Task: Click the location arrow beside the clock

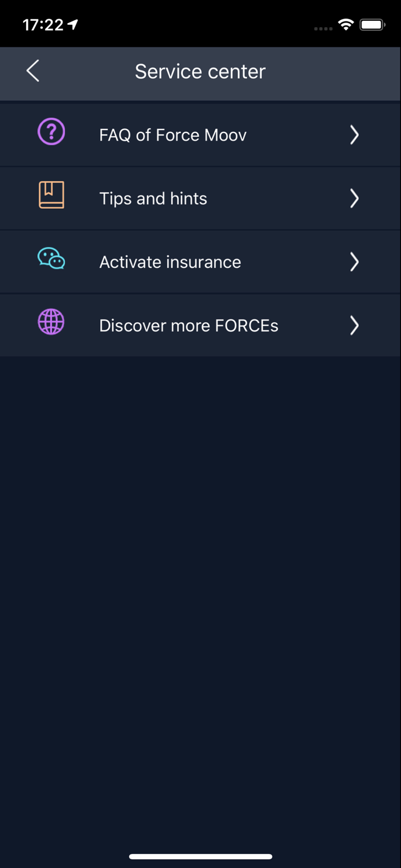Action: coord(72,24)
